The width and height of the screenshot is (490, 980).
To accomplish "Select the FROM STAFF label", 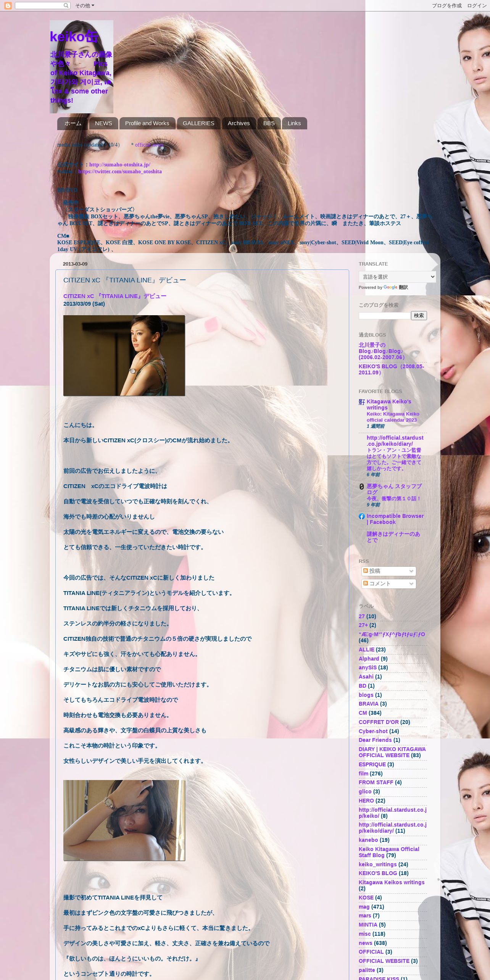I will tap(376, 782).
